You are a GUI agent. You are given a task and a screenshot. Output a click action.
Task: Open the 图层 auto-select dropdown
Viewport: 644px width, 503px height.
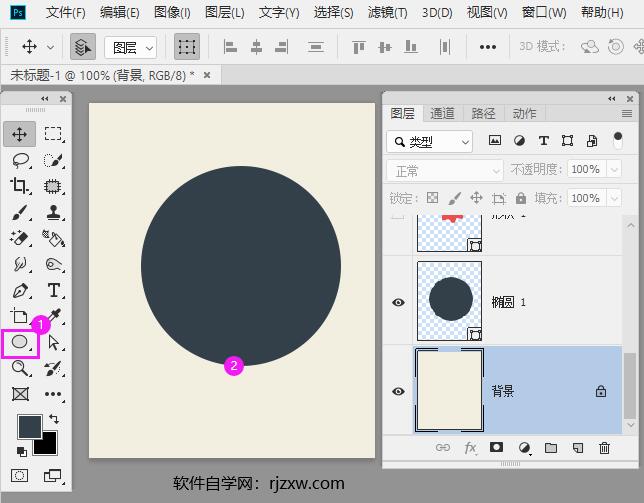click(x=130, y=48)
